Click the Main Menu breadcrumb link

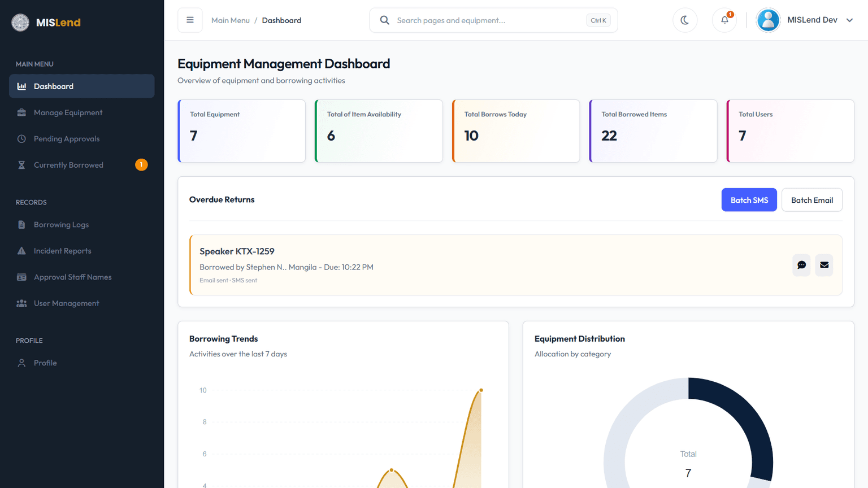[x=231, y=20]
